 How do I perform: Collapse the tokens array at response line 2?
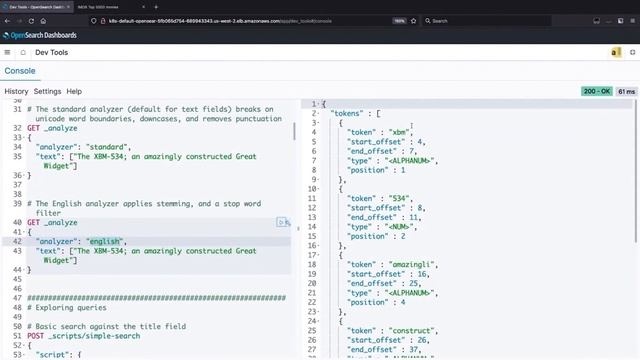click(x=318, y=113)
